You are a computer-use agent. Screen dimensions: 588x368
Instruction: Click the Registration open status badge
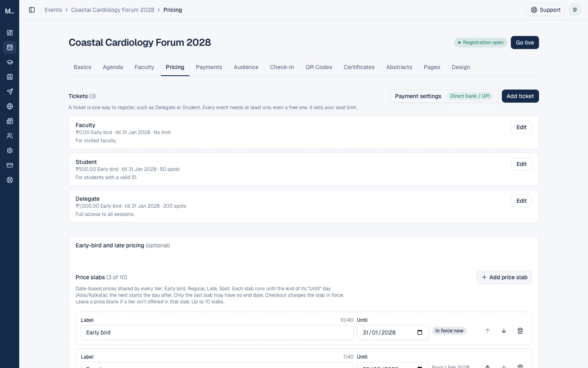click(x=481, y=43)
